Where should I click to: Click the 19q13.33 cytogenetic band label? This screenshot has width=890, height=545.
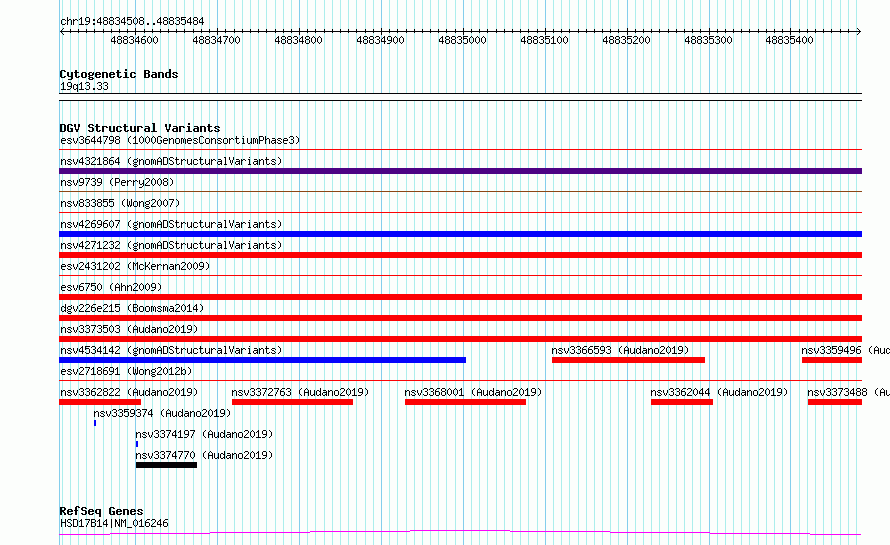[84, 86]
